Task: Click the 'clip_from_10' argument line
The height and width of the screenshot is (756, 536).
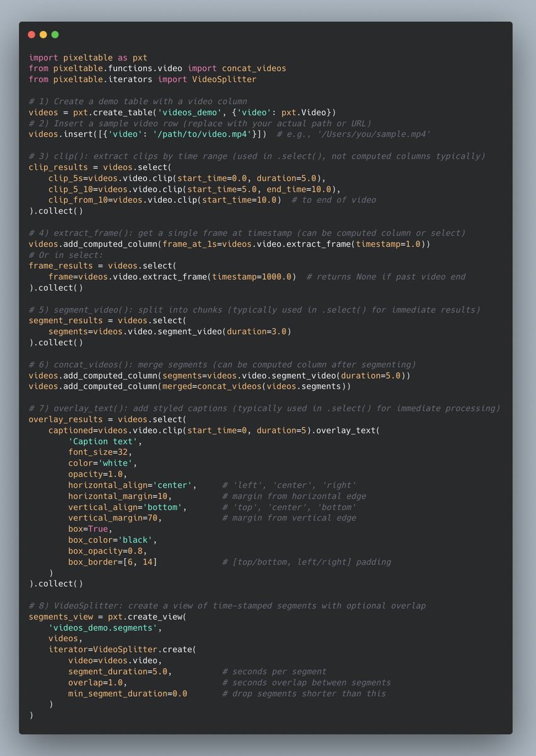Action: pyautogui.click(x=164, y=200)
